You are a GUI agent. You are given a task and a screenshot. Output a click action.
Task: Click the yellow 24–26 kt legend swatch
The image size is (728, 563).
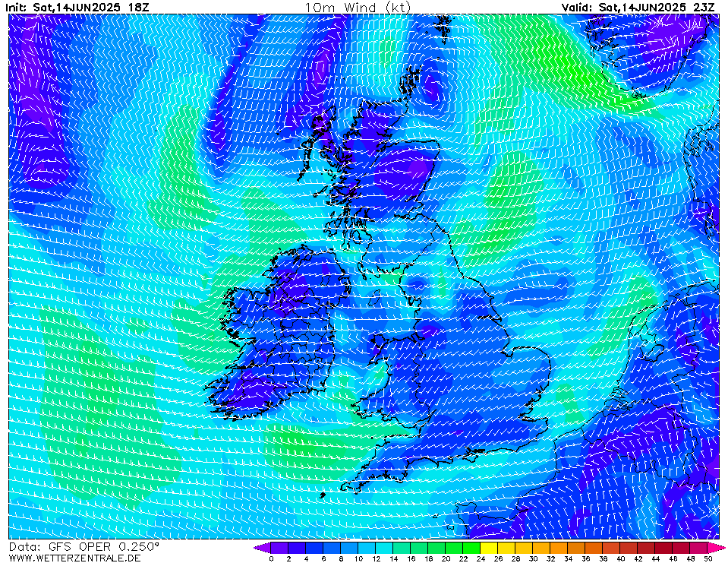click(489, 547)
